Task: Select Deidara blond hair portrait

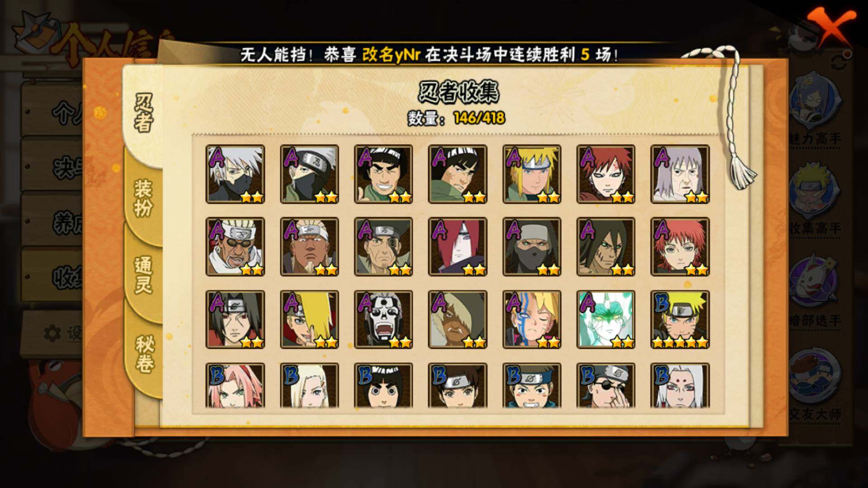Action: 309,319
